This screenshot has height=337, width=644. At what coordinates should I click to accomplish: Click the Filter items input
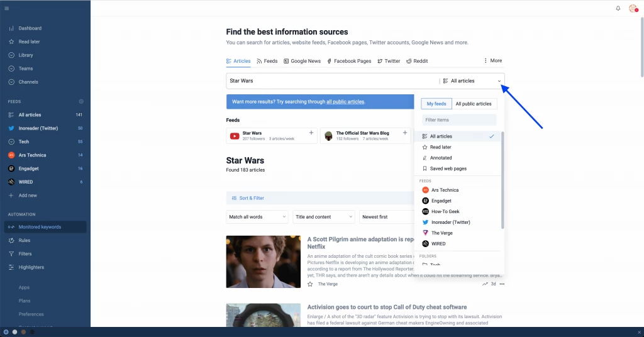pyautogui.click(x=459, y=120)
